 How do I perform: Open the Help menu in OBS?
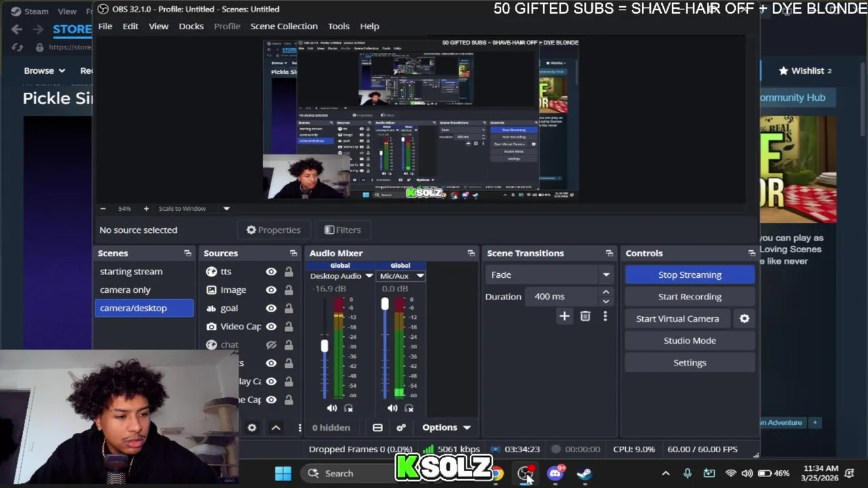pyautogui.click(x=370, y=26)
